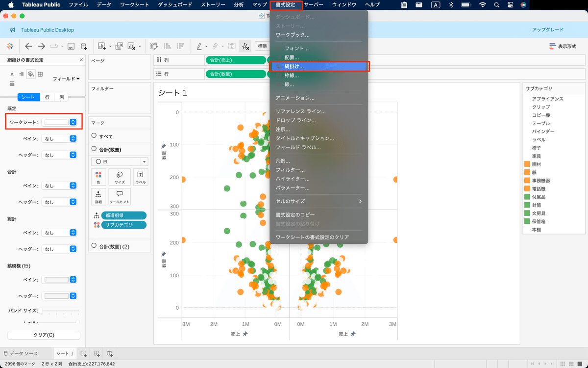Open the 円 mark type dropdown

coord(120,161)
